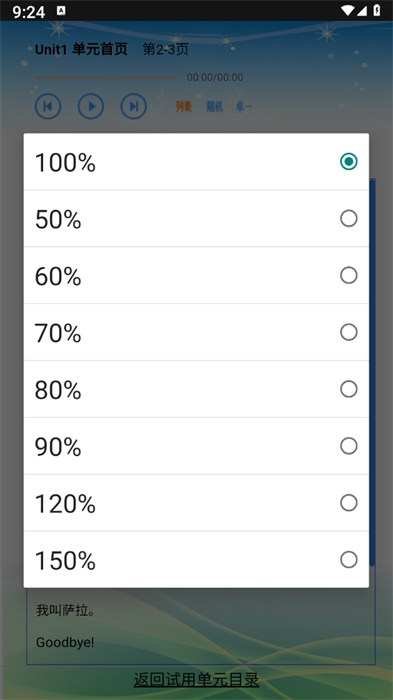Open the battery status icon
The height and width of the screenshot is (700, 393).
pos(377,10)
